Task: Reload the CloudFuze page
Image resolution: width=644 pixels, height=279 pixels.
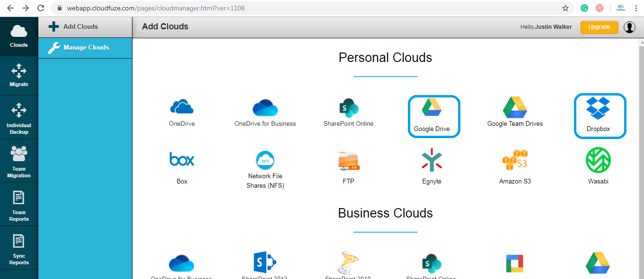Action: (41, 8)
